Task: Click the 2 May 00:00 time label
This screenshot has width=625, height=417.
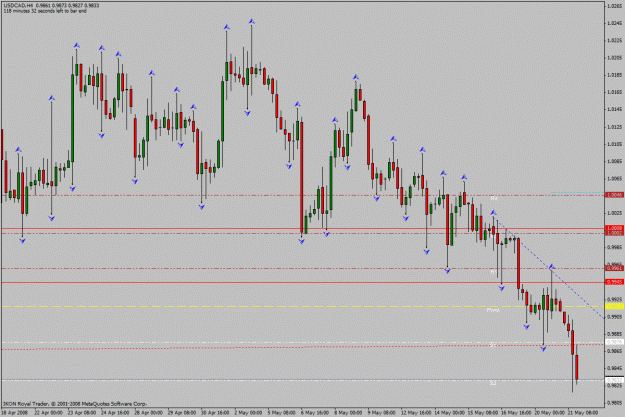Action: [x=248, y=413]
